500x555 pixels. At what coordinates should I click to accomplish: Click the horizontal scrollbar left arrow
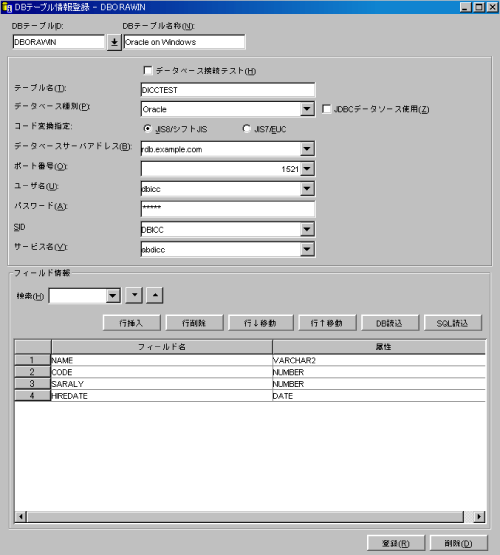pyautogui.click(x=21, y=517)
